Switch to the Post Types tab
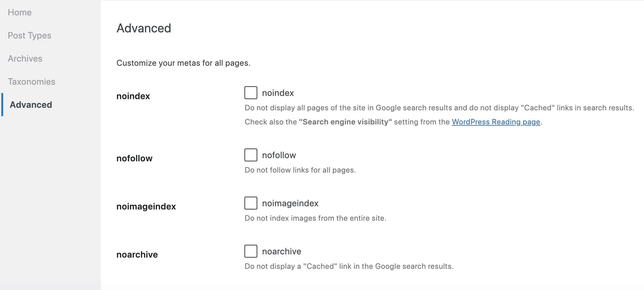Viewport: 644px width, 290px height. click(x=29, y=36)
